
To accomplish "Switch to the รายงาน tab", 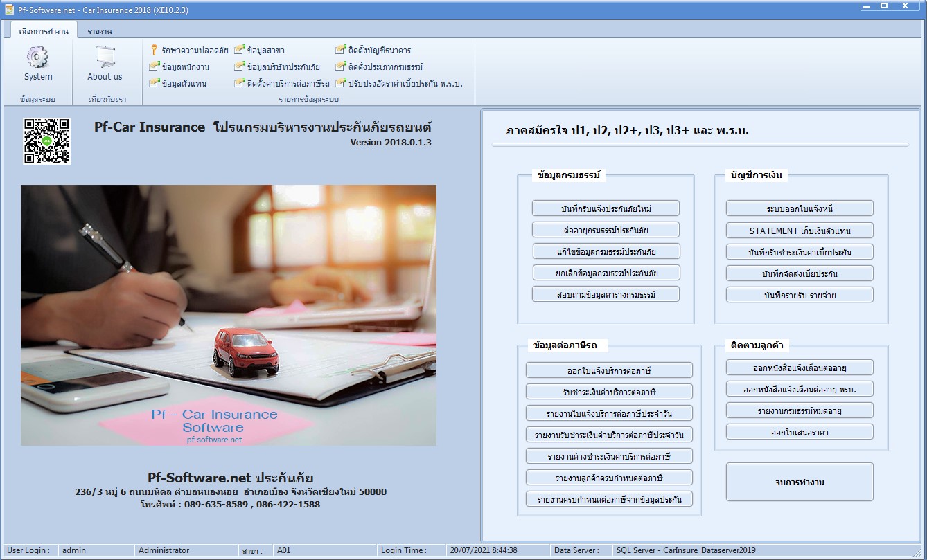I will (x=100, y=31).
